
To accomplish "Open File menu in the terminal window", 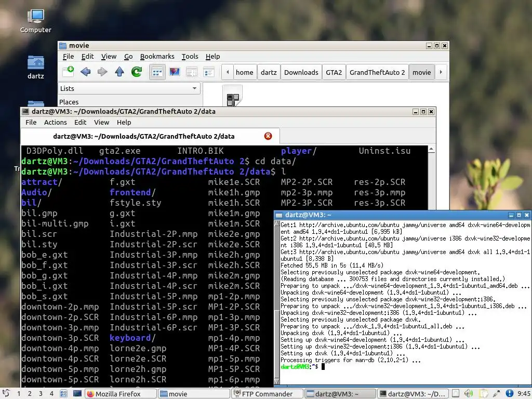I will click(x=31, y=122).
